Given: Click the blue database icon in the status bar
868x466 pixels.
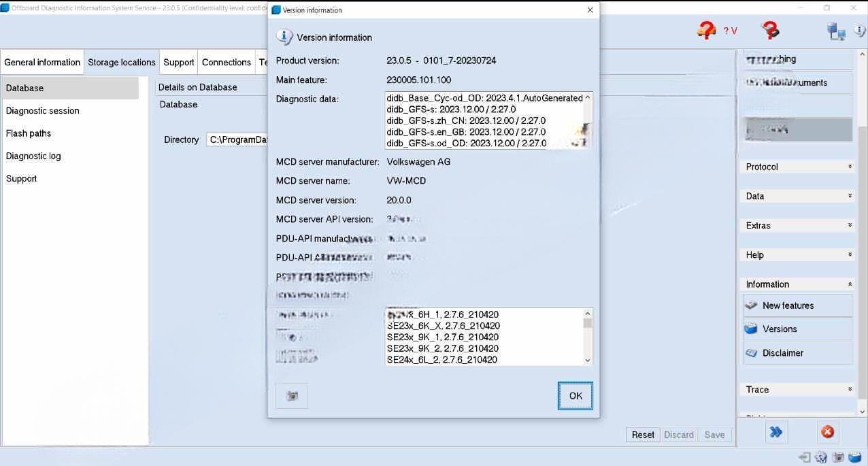Looking at the screenshot, I should 855,458.
